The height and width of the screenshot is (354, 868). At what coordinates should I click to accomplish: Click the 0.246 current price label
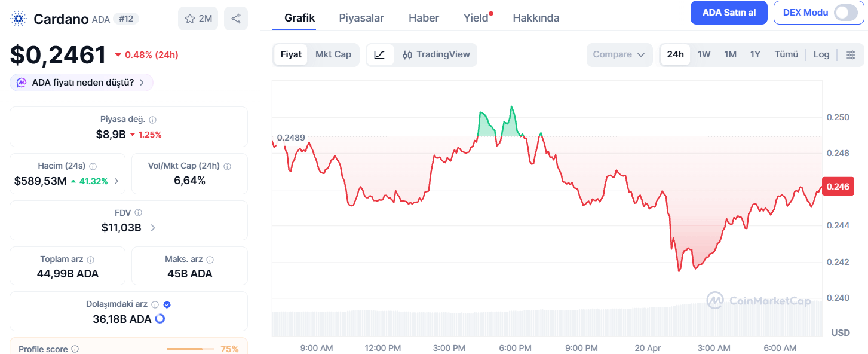[x=838, y=187]
